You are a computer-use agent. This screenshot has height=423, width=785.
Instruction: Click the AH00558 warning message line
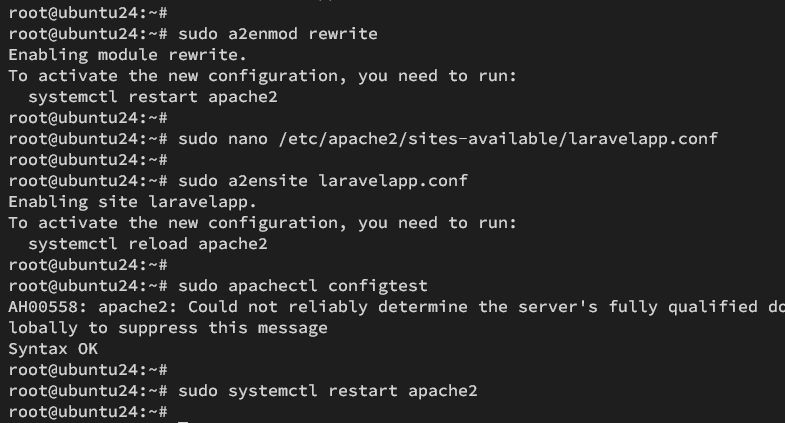397,307
